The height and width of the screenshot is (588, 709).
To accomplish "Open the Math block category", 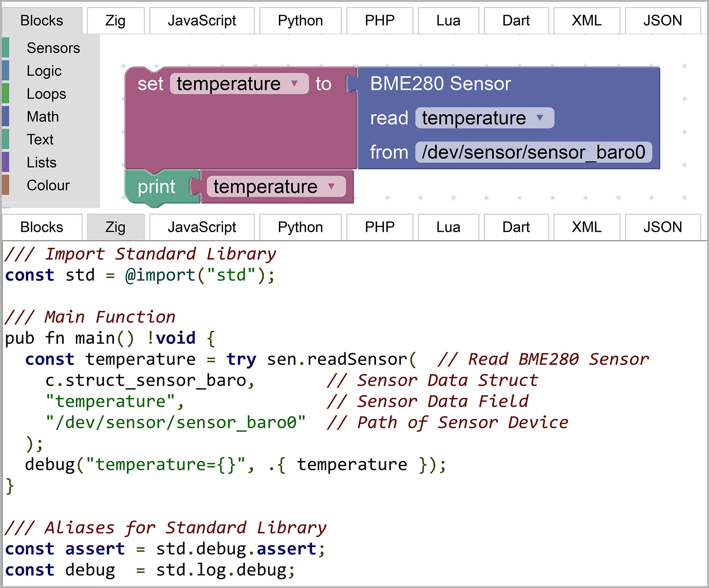I will click(x=43, y=117).
